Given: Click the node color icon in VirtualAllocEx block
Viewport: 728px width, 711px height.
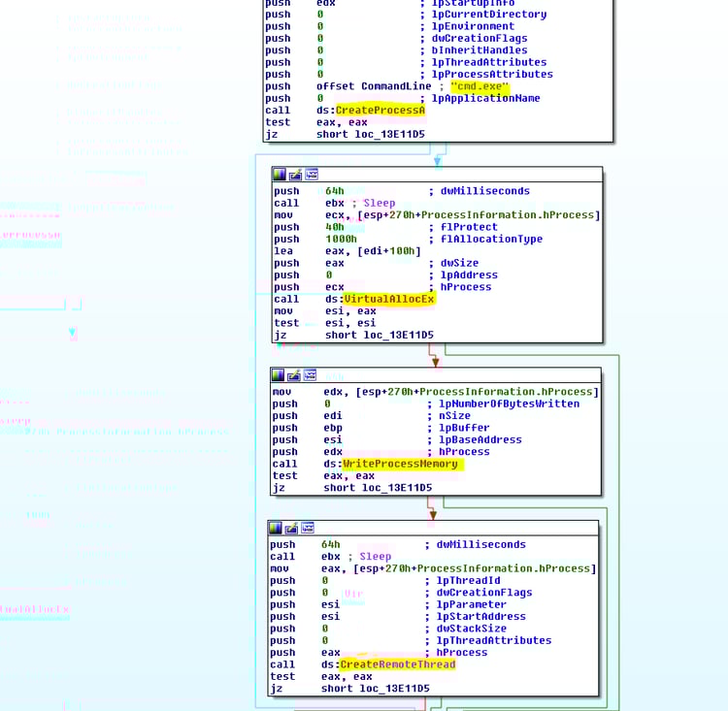Looking at the screenshot, I should tap(279, 175).
